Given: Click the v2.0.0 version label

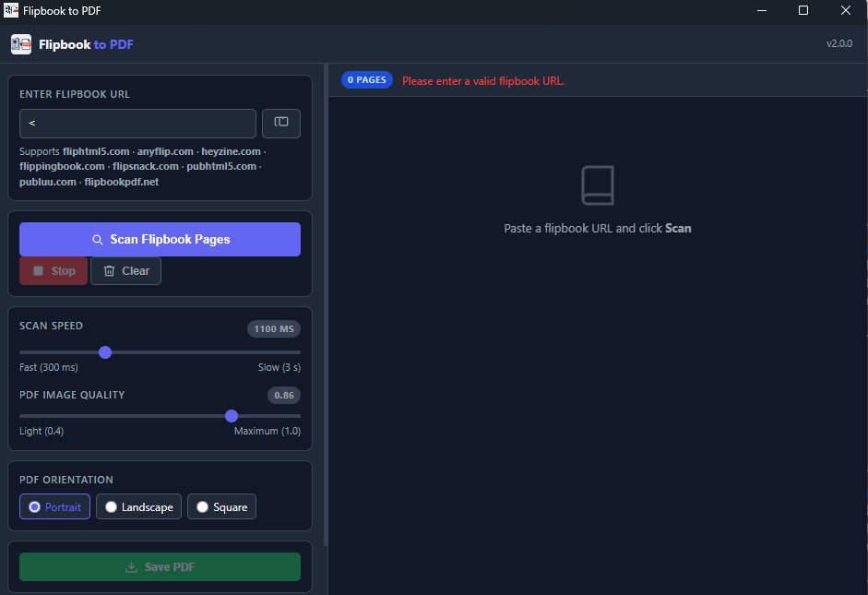Looking at the screenshot, I should pyautogui.click(x=838, y=44).
